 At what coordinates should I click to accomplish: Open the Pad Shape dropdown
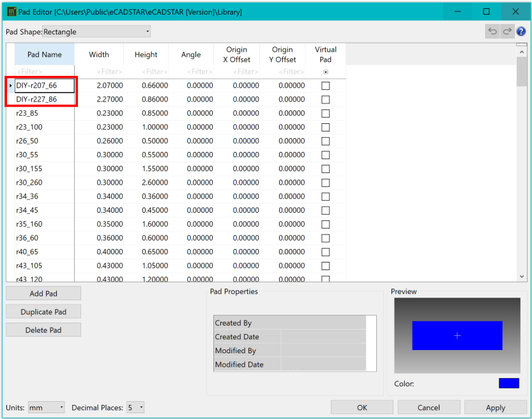click(x=96, y=31)
